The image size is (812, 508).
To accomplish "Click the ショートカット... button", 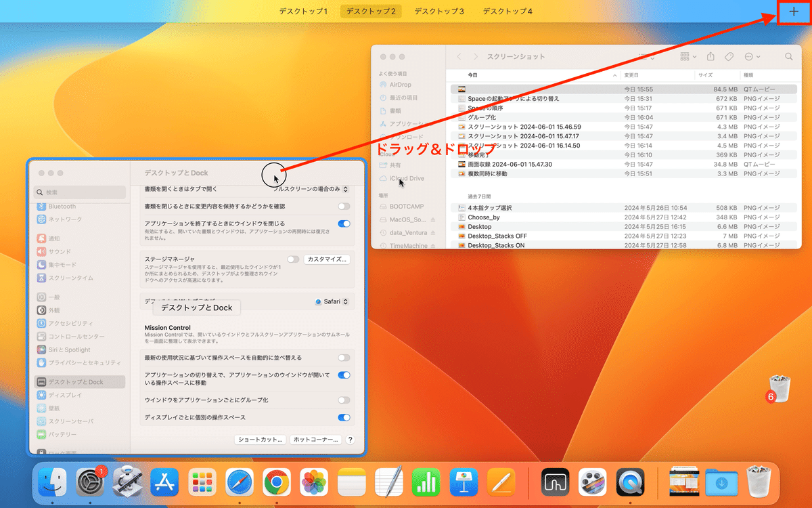I will [x=261, y=440].
